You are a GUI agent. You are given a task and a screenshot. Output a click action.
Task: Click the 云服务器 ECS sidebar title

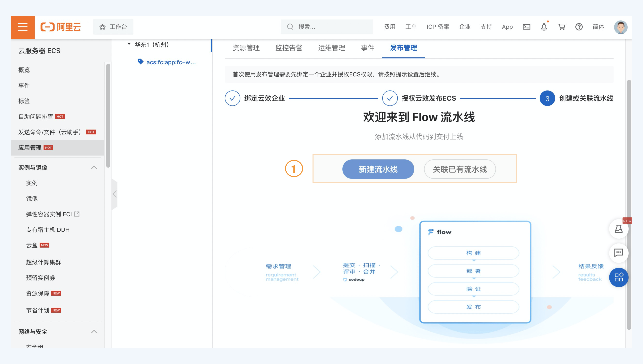[x=39, y=51]
